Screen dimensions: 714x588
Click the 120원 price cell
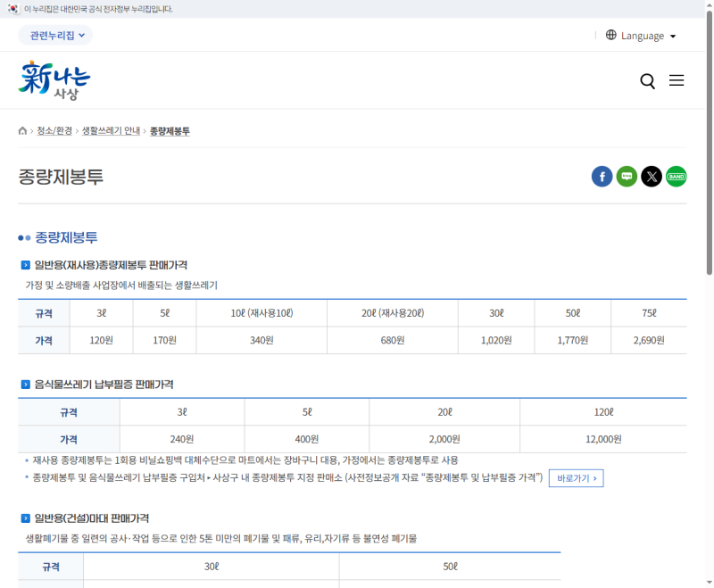[101, 341]
